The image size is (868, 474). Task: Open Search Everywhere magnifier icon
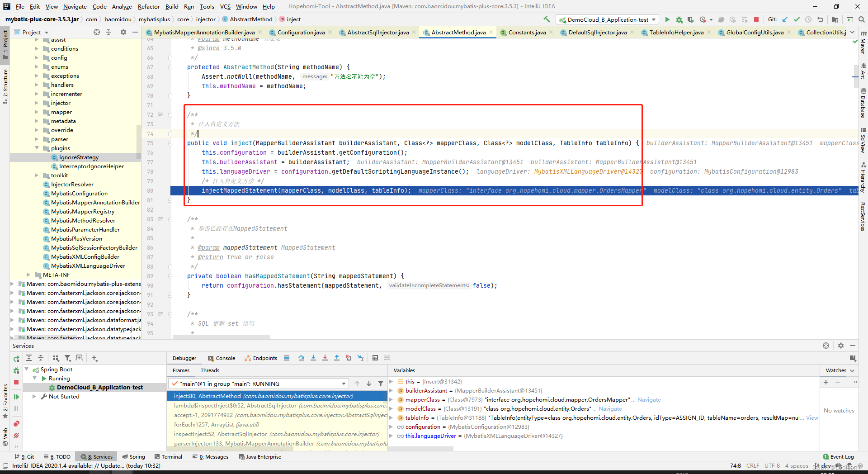(862, 19)
